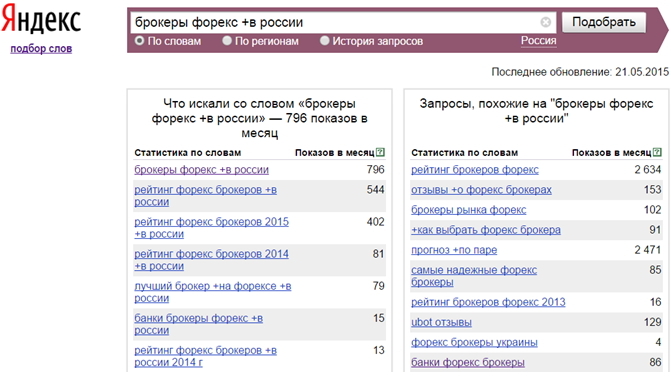671x377 pixels.
Task: Open link 'рейтинг брокеров форекс 2013'
Action: tap(488, 302)
